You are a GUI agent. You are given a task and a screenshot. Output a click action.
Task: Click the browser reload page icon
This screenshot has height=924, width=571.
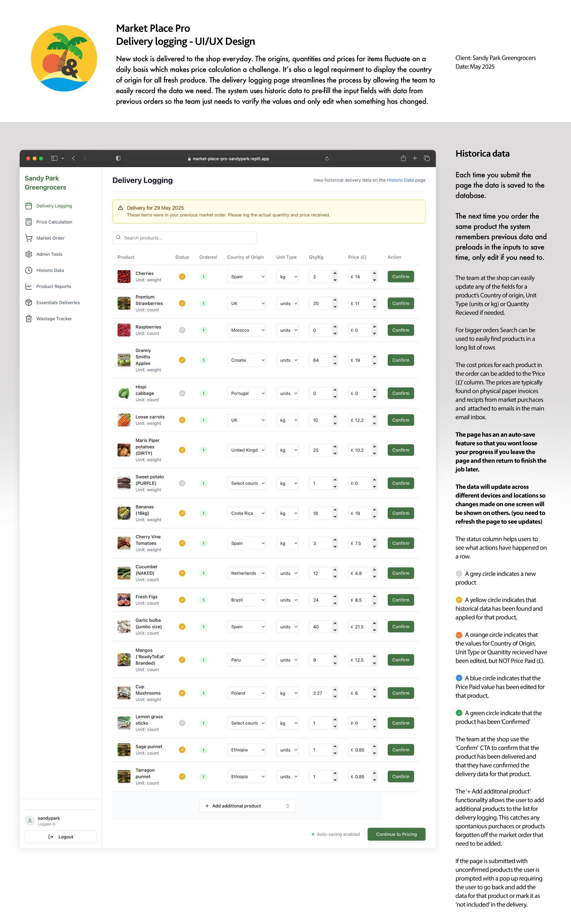pos(327,159)
